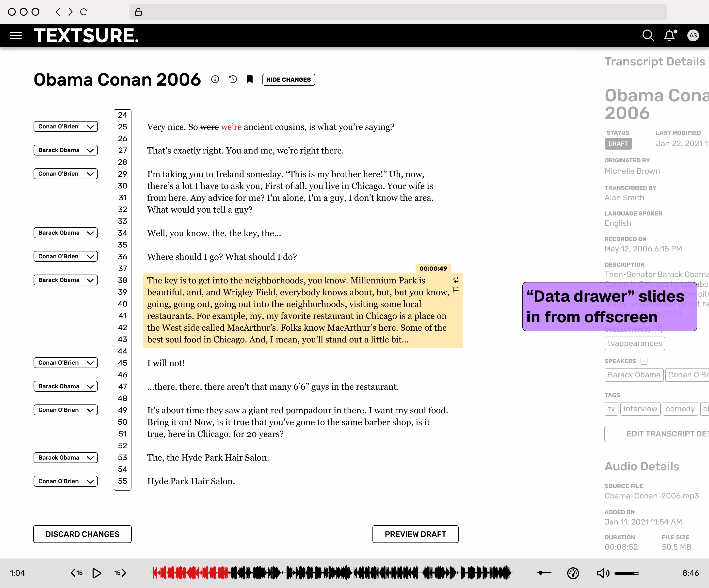Open the transcript info icon
709x588 pixels.
pyautogui.click(x=215, y=80)
